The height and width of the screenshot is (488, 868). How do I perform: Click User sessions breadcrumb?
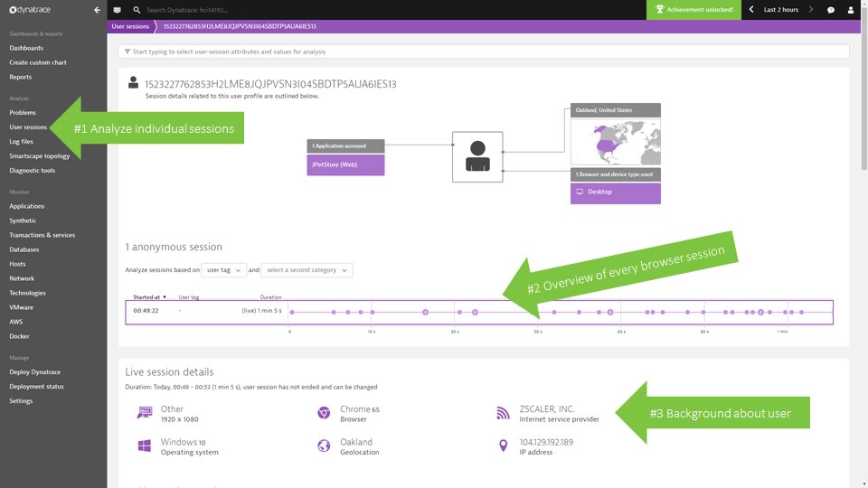(130, 26)
